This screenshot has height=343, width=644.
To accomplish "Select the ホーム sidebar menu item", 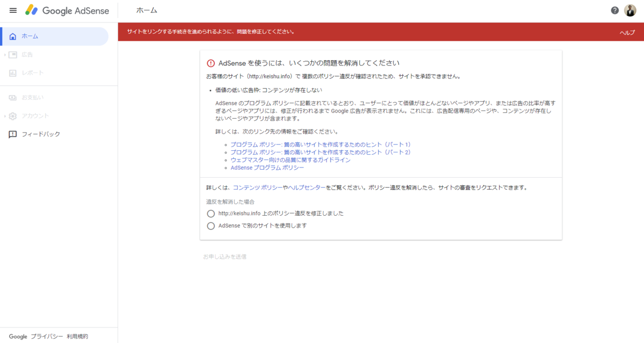I will click(54, 37).
